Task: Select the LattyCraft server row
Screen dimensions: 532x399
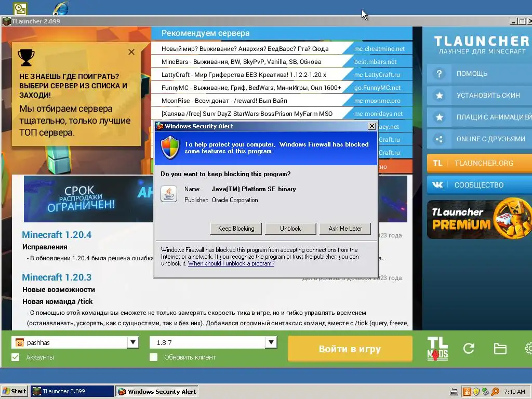Action: click(282, 75)
